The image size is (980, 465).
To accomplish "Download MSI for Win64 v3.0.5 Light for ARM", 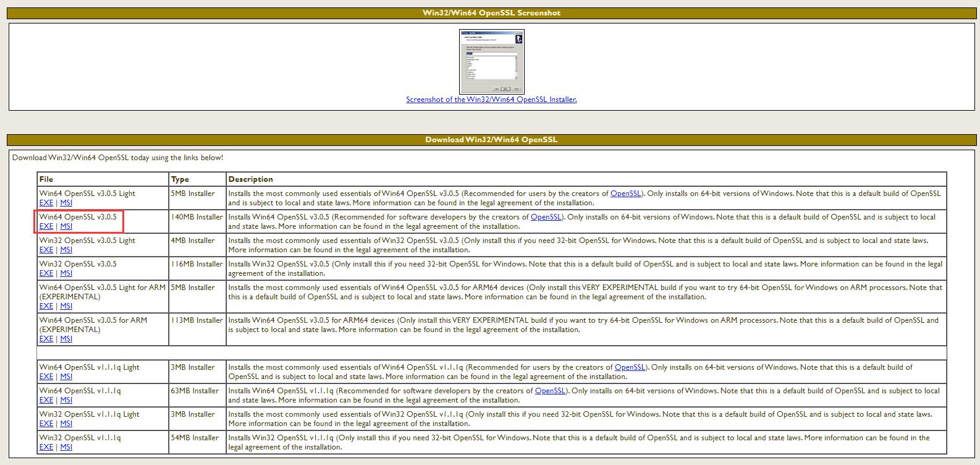I will [66, 306].
